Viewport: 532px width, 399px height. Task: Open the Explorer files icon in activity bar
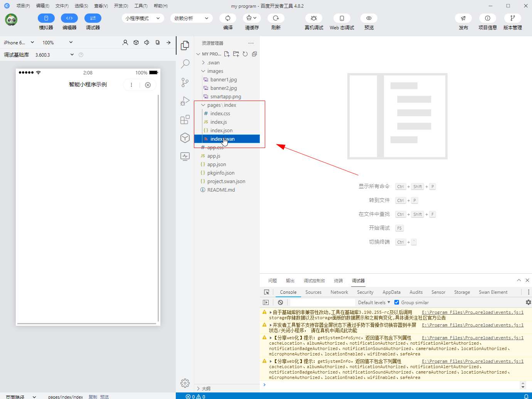tap(185, 45)
